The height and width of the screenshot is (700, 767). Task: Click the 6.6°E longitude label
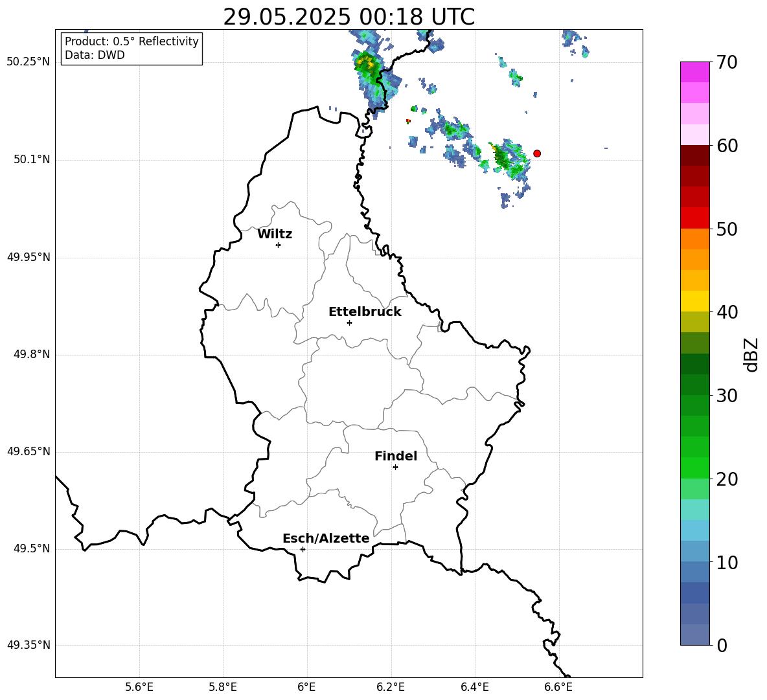[x=558, y=687]
